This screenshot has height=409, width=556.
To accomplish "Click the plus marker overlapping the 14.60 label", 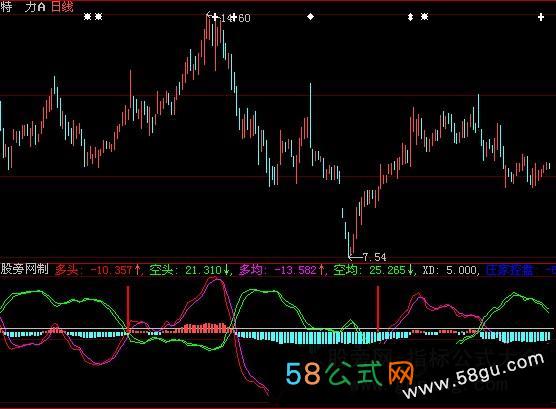I will [x=233, y=17].
